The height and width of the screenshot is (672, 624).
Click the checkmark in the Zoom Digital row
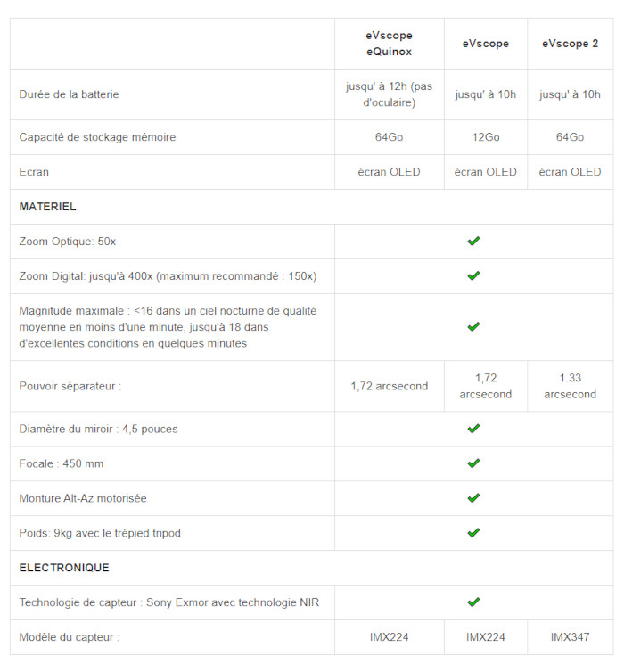pyautogui.click(x=473, y=275)
